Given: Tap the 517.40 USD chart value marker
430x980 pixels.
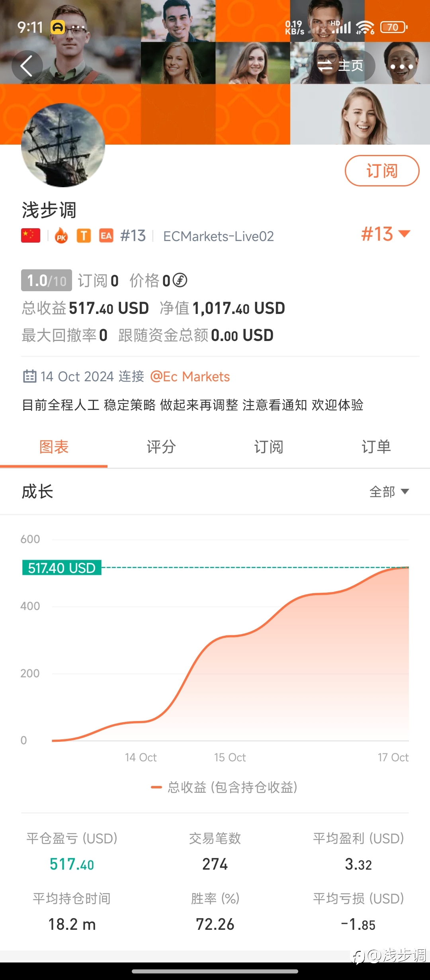Looking at the screenshot, I should pyautogui.click(x=62, y=568).
